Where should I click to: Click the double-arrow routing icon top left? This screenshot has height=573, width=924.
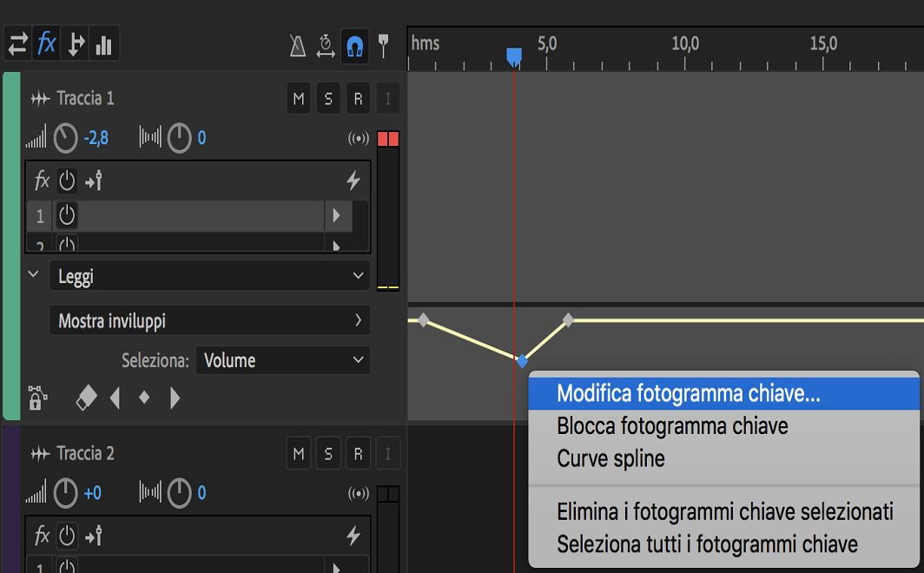[x=17, y=44]
